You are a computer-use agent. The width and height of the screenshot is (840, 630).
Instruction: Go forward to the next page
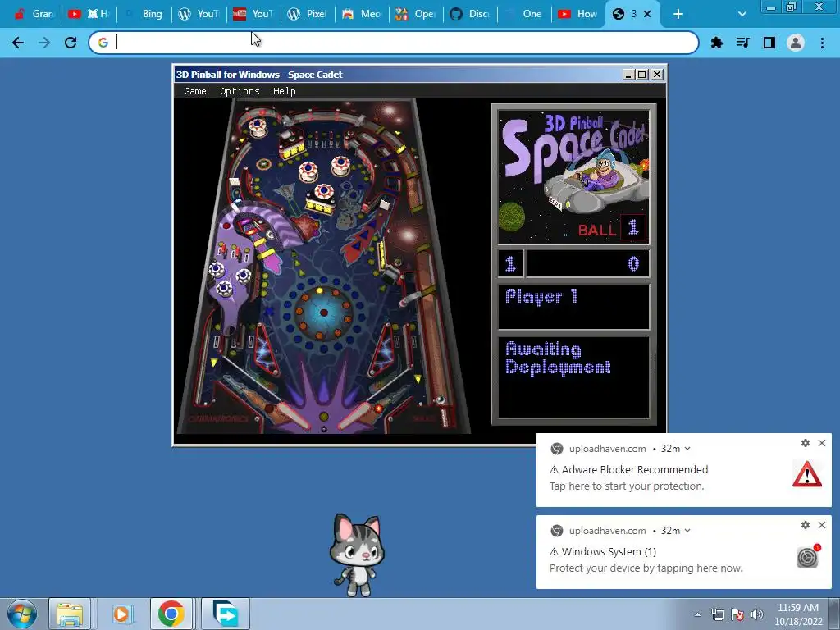(44, 43)
